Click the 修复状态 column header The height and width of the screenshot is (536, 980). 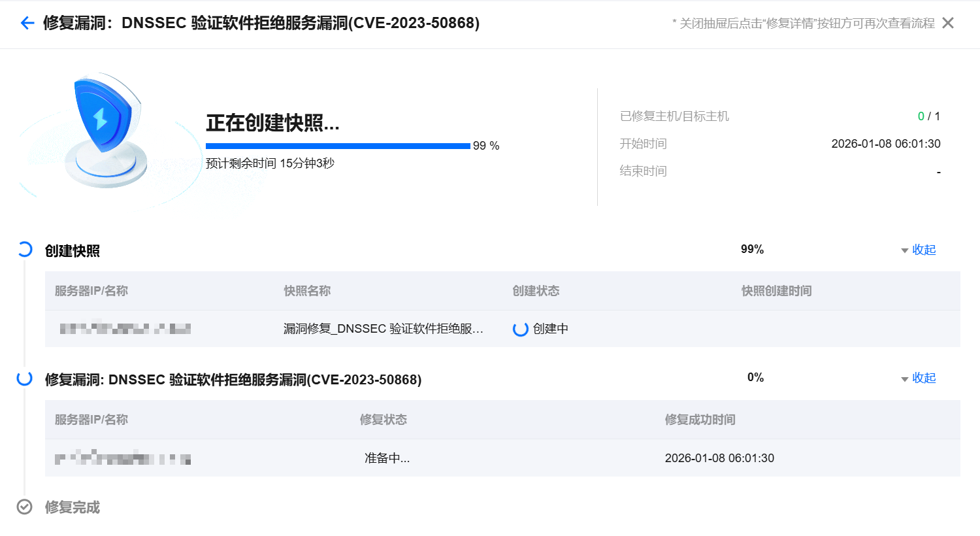tap(383, 420)
